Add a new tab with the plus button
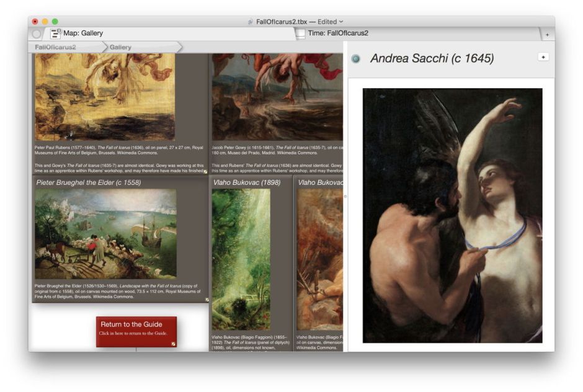Screen dimensions: 583x392 coord(547,35)
